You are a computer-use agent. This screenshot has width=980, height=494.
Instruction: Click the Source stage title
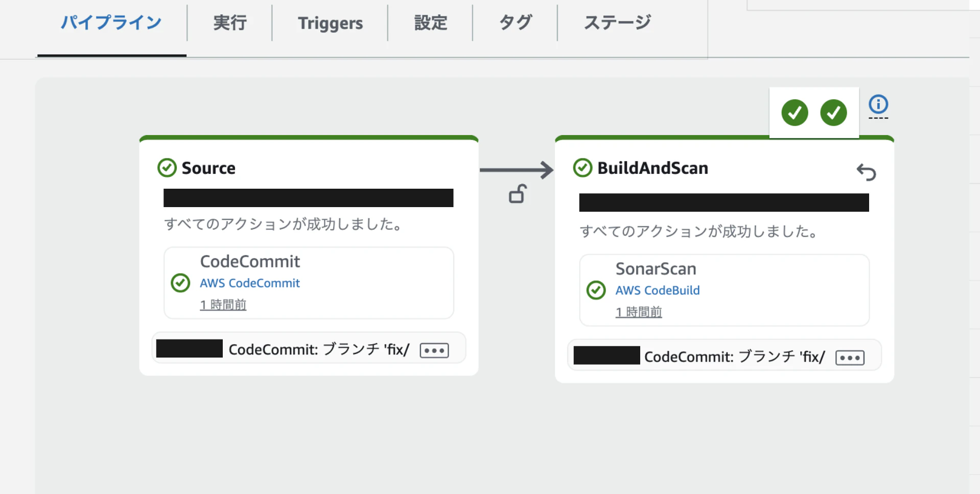(x=208, y=168)
